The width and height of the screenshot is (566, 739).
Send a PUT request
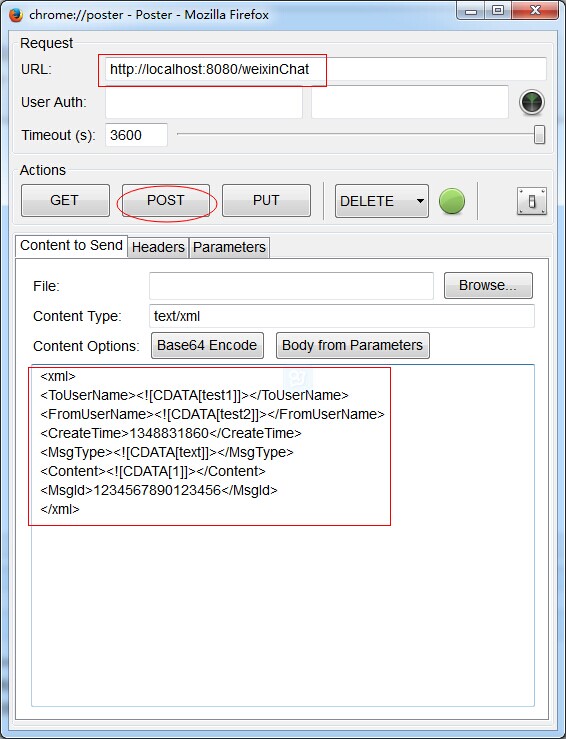click(x=266, y=201)
